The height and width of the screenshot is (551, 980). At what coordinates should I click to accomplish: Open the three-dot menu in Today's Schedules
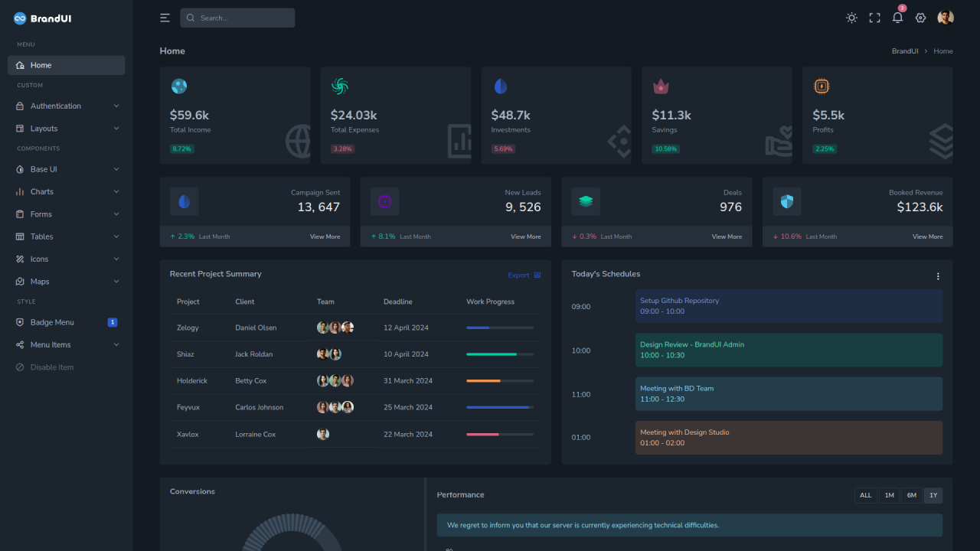click(938, 276)
